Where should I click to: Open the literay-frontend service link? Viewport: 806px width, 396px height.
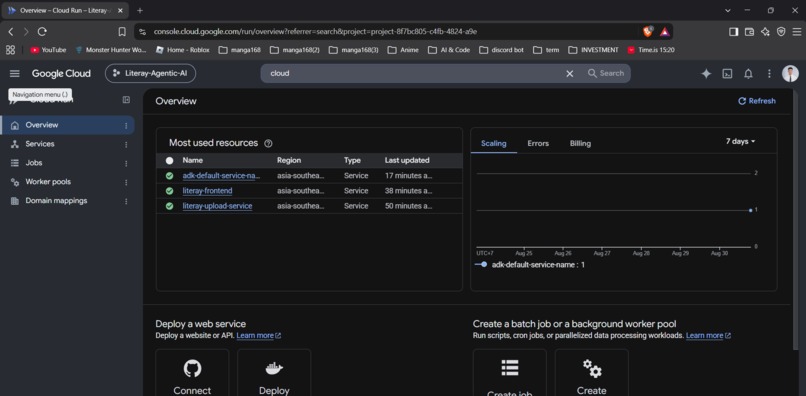[207, 191]
